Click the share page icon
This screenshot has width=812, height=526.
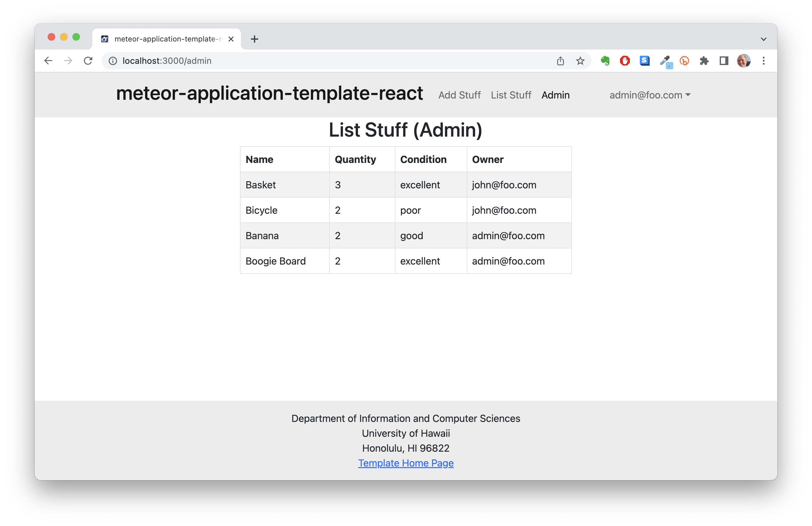(x=560, y=61)
